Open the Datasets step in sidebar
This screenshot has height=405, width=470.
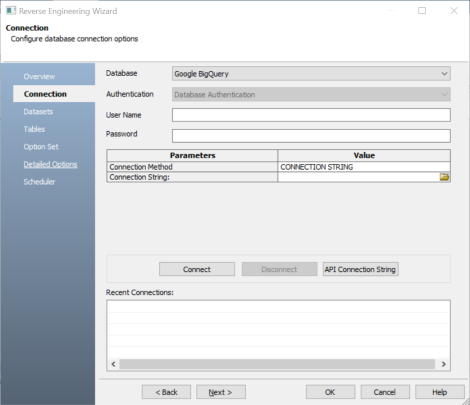[38, 112]
